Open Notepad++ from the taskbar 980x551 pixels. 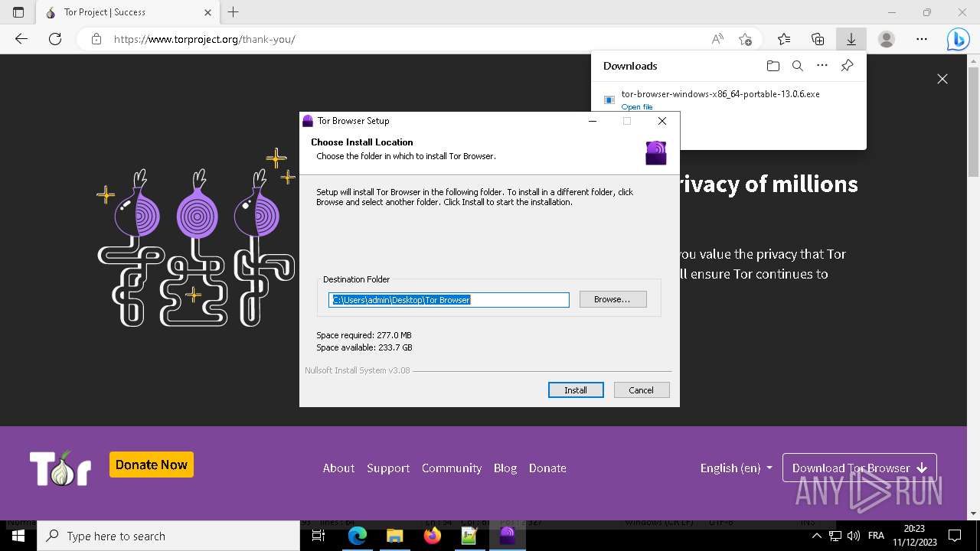tap(469, 536)
